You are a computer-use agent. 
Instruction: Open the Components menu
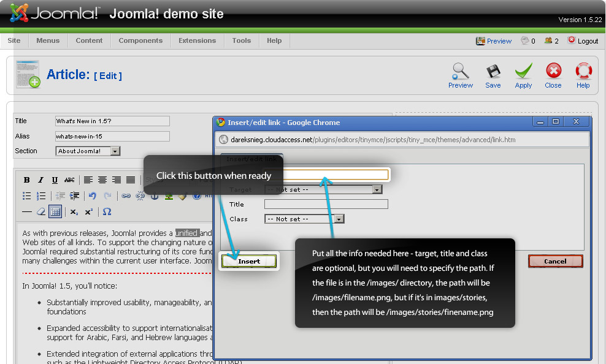[140, 40]
